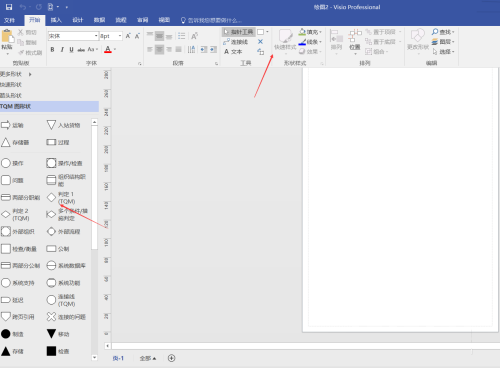Select the 判定 1 (TQM) diamond shape

[x=51, y=197]
